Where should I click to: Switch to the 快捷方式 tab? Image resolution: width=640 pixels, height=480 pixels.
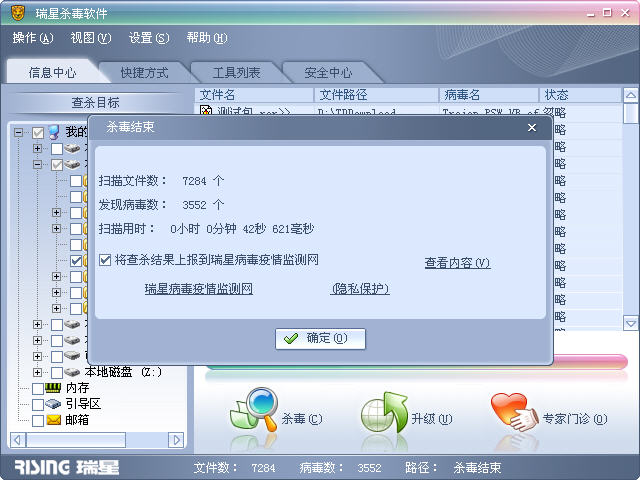(144, 73)
